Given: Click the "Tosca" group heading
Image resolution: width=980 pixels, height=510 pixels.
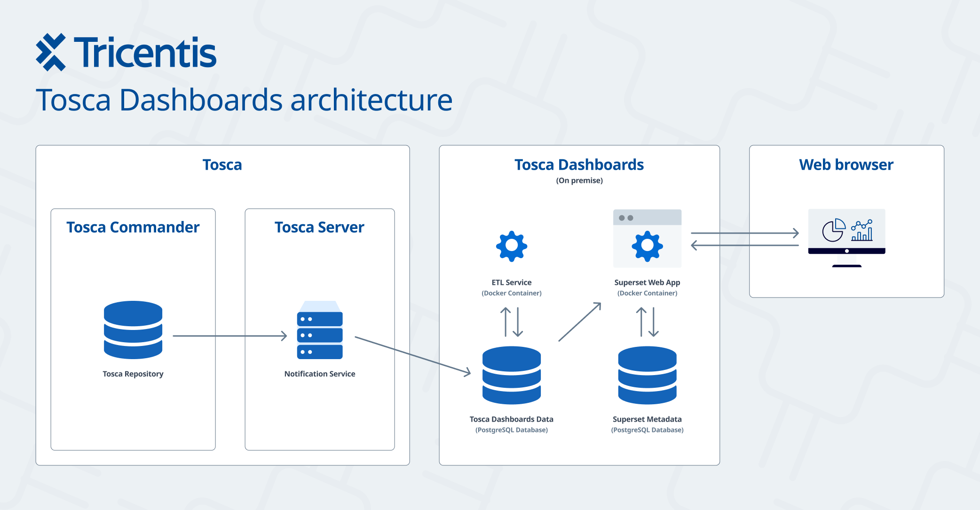Looking at the screenshot, I should tap(222, 165).
